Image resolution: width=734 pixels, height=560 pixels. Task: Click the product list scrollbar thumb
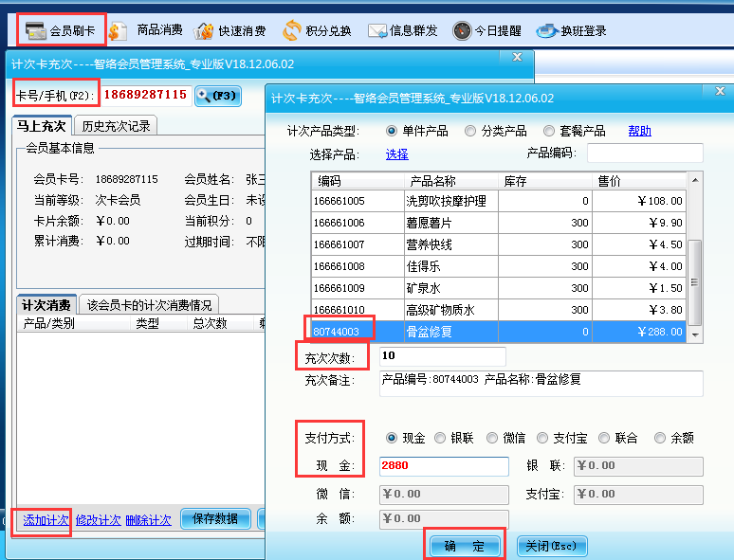695,282
